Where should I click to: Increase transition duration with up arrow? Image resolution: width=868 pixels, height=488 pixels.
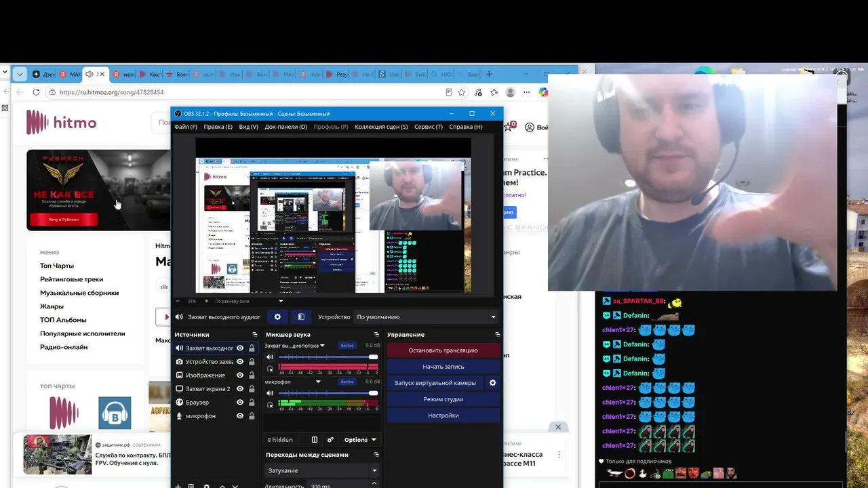click(374, 483)
